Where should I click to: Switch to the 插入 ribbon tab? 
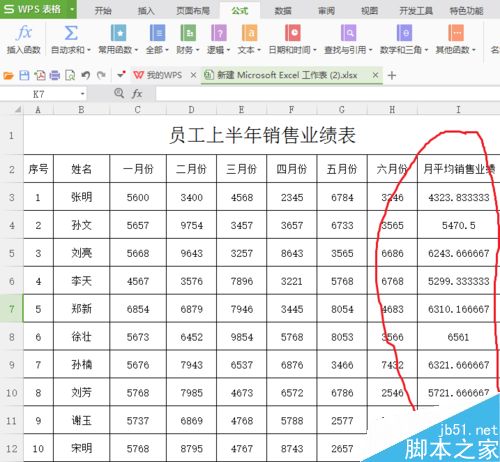tap(146, 11)
